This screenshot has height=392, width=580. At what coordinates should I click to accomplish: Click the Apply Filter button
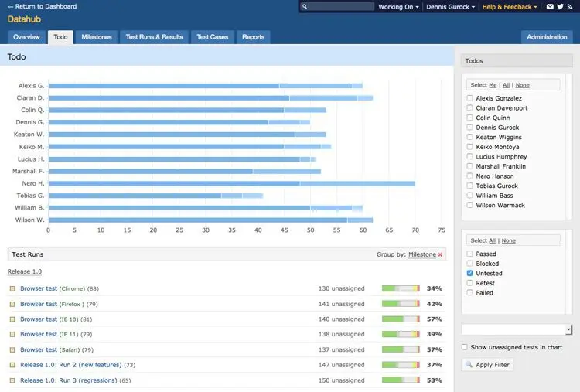tap(487, 365)
